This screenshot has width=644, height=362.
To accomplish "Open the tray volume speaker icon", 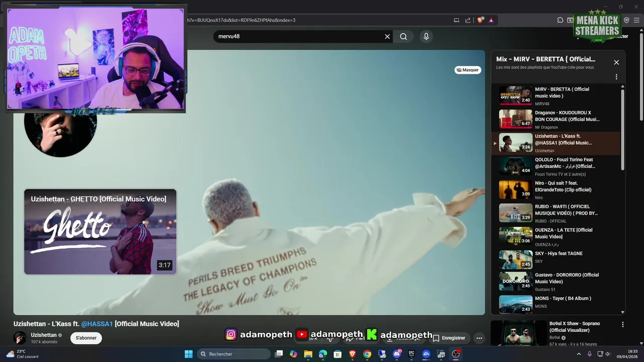I will coord(608,354).
